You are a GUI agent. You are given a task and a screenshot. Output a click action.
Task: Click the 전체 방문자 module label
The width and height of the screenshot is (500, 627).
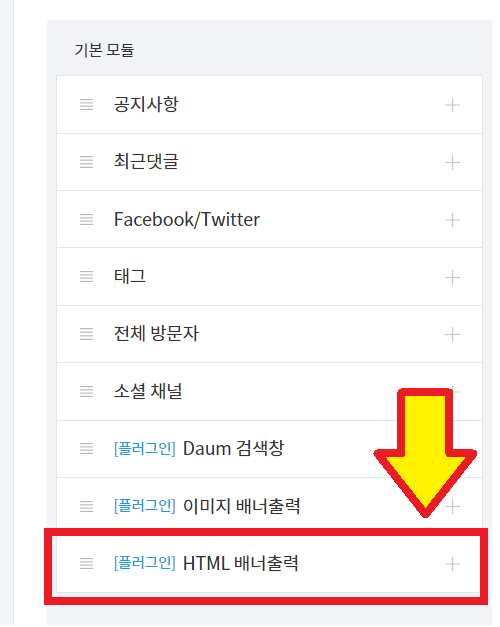156,333
